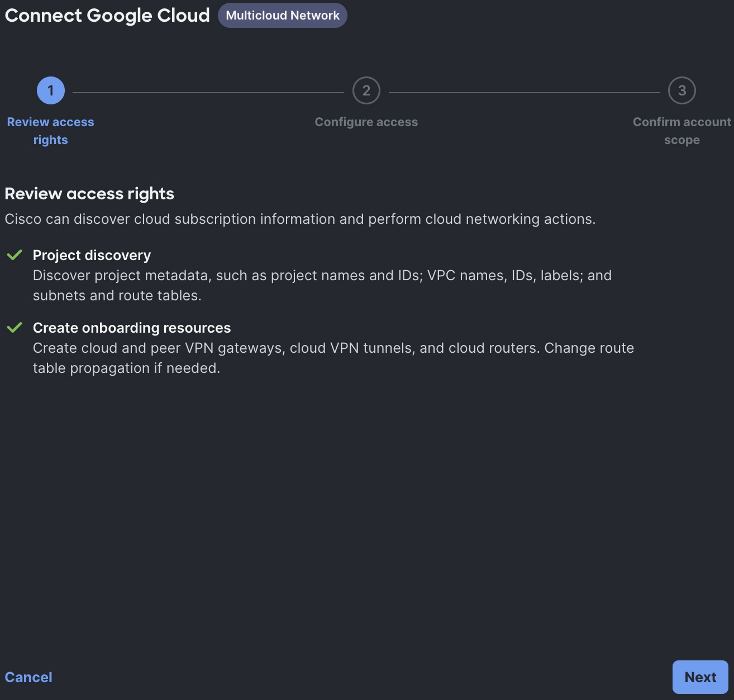Click the checkmark next to Create onboarding resources
The image size is (734, 700).
pos(15,328)
